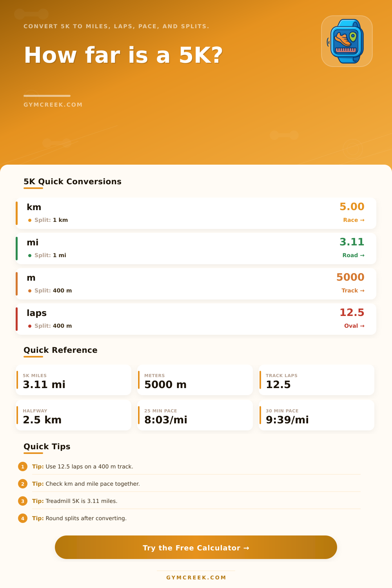Click the 5.00 km value
The image size is (392, 588).
352,207
